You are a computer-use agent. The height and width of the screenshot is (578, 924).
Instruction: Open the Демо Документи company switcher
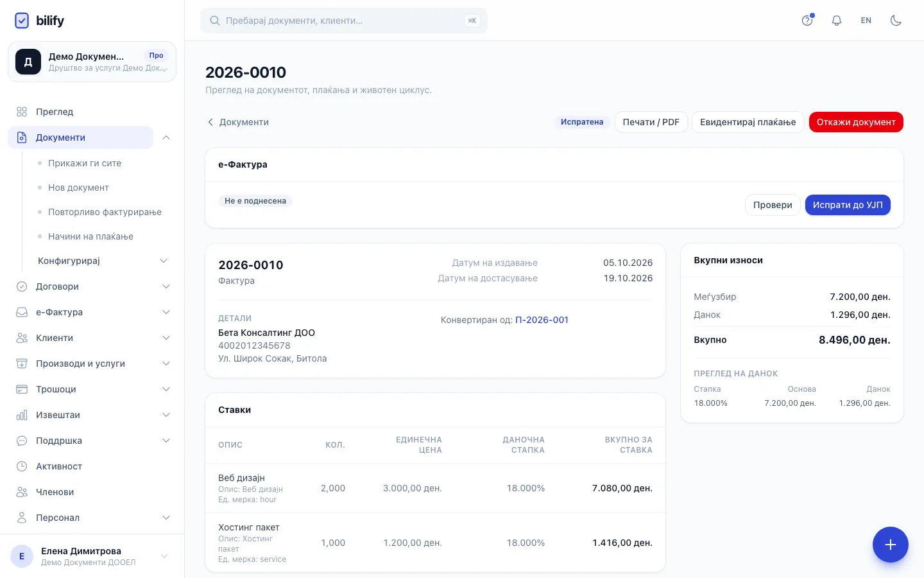coord(92,62)
